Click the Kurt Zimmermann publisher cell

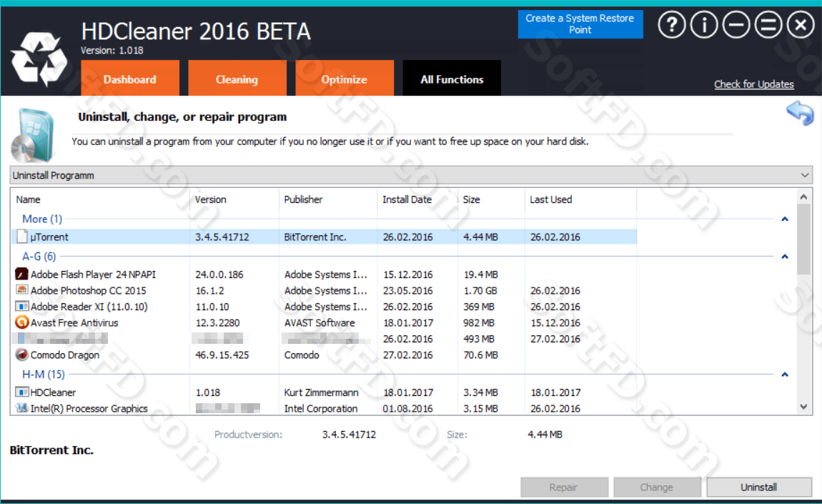(322, 392)
